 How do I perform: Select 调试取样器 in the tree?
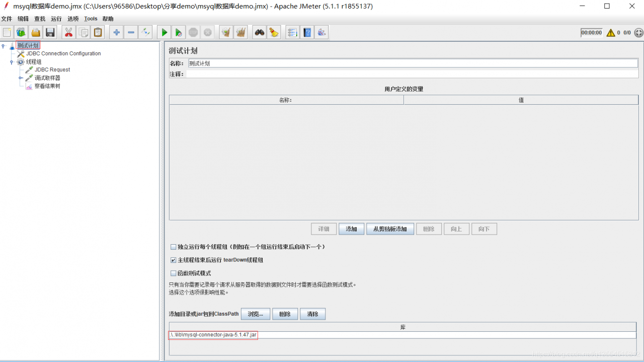pos(47,78)
